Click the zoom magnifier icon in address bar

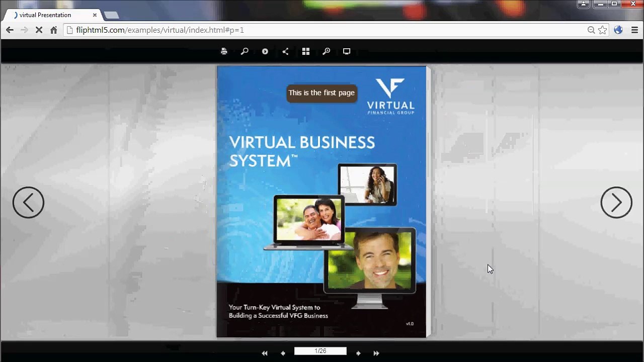pos(591,30)
